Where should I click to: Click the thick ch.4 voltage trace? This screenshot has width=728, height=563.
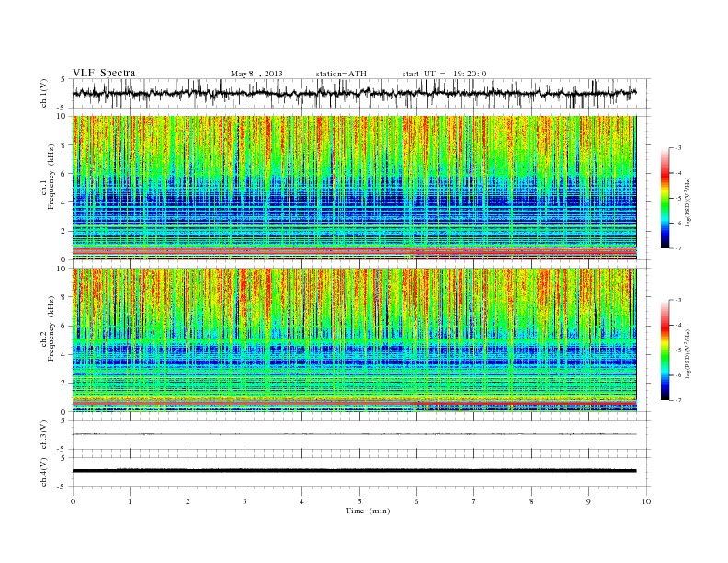[354, 471]
